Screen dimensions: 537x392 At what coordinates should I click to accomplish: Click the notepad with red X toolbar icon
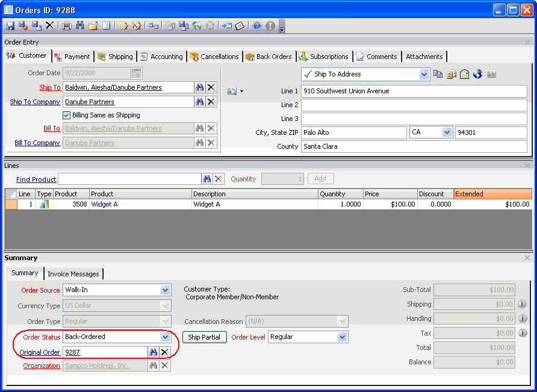(136, 26)
